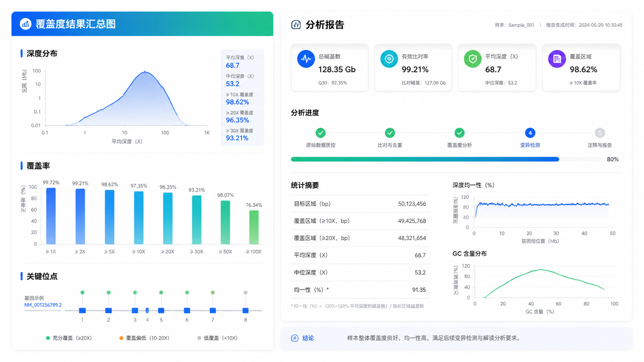The width and height of the screenshot is (644, 362).
Task: Click the Q30: 92.35% text
Action: 332,83
